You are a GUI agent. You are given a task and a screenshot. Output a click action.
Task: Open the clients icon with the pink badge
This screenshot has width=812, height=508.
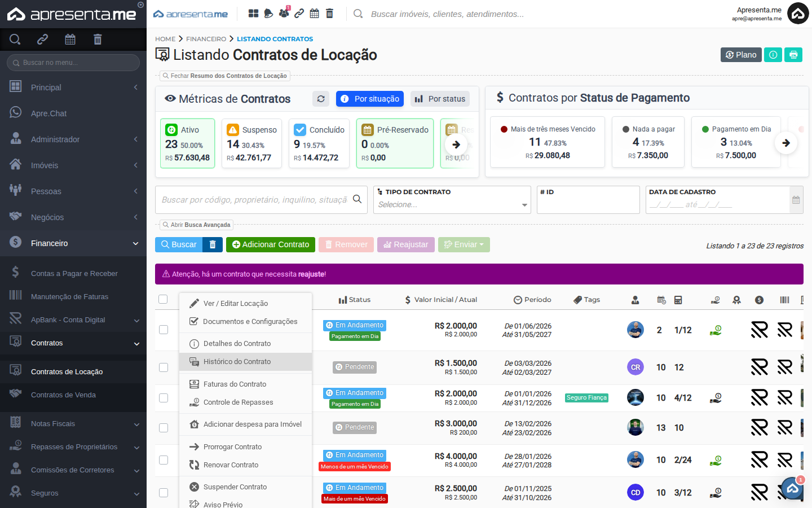click(x=284, y=12)
